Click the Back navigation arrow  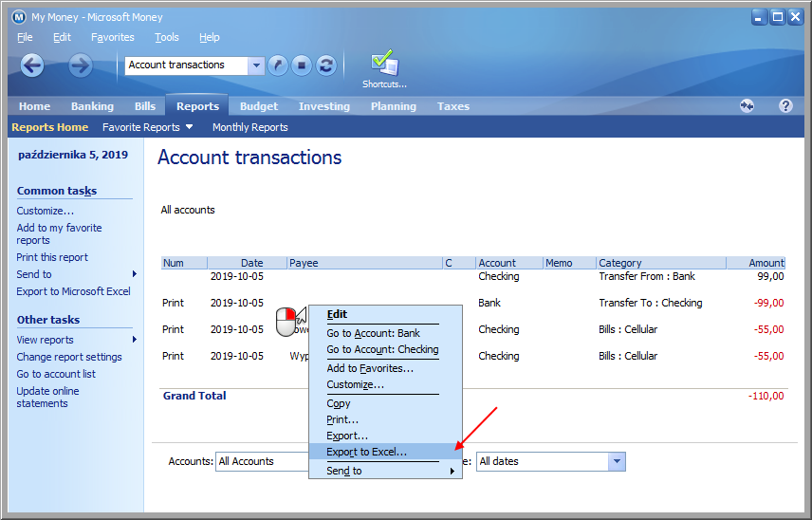(x=32, y=65)
